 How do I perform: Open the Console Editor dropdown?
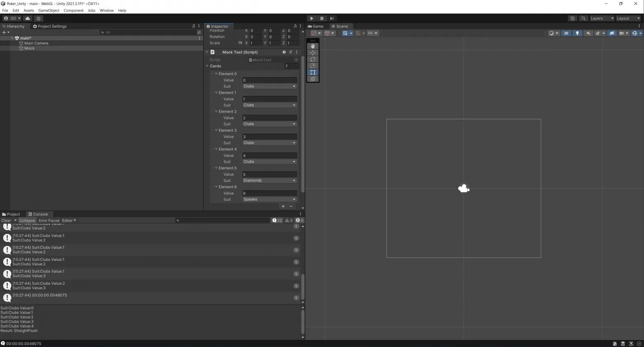[x=69, y=220]
